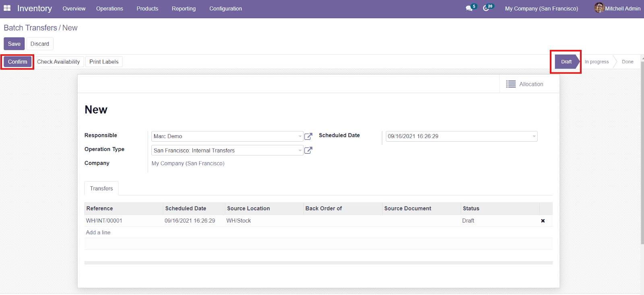Click Add a line link
Image resolution: width=644 pixels, height=295 pixels.
click(98, 233)
